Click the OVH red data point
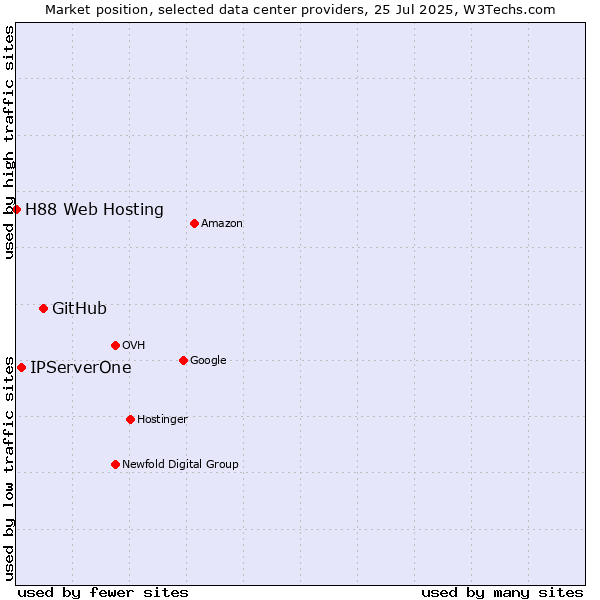The height and width of the screenshot is (600, 600). click(x=116, y=346)
